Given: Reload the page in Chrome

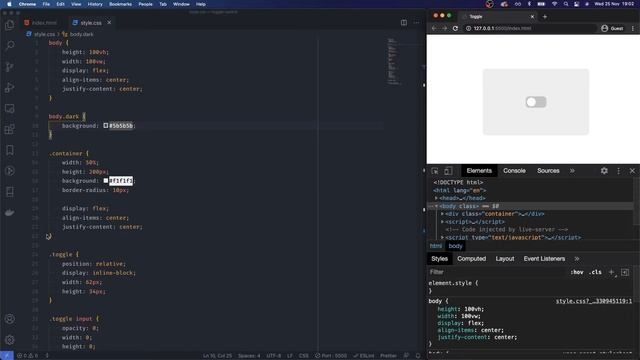Looking at the screenshot, I should tap(455, 28).
